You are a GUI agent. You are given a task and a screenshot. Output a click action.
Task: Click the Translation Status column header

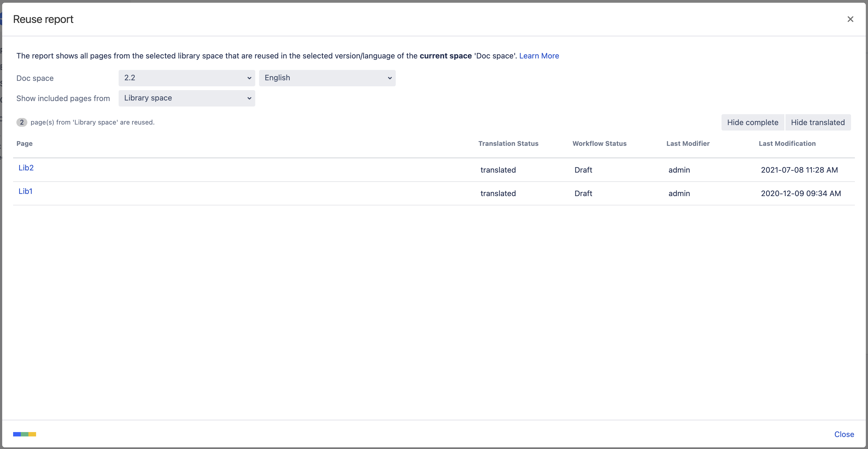click(x=508, y=143)
